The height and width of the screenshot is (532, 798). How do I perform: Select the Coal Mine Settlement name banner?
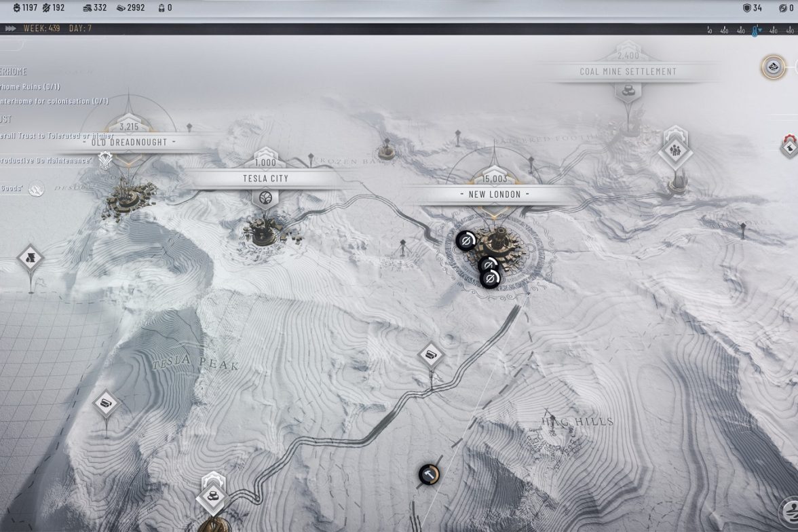(x=628, y=72)
